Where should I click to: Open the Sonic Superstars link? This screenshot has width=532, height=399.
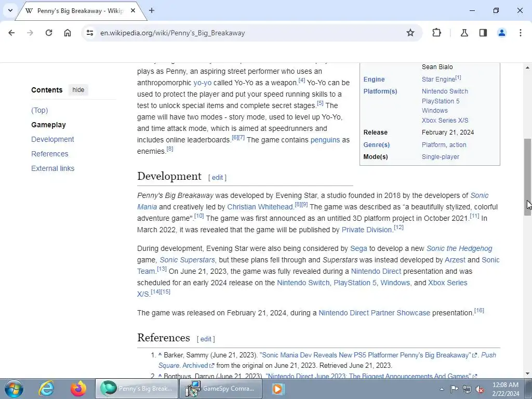coord(187,260)
